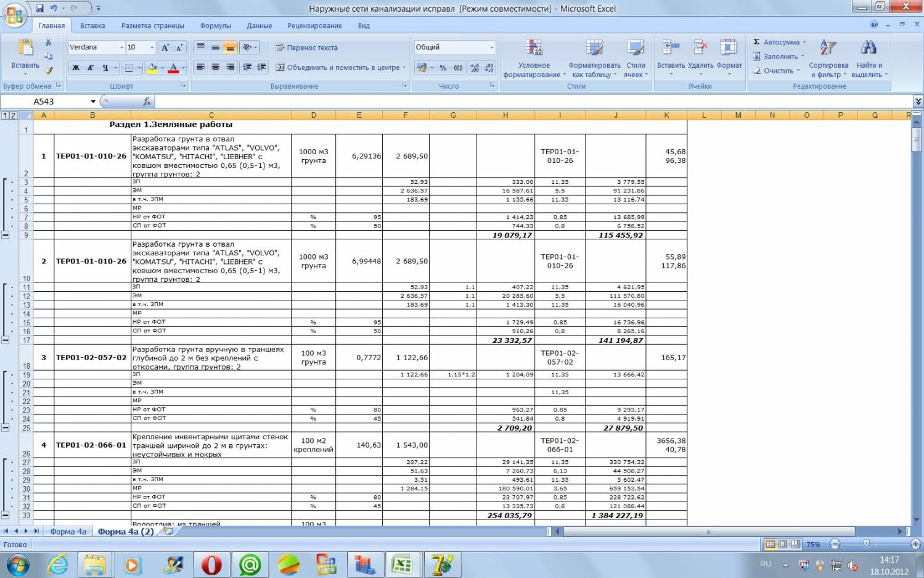The width and height of the screenshot is (924, 578).
Task: Click the Format Painter brush icon
Action: click(48, 70)
